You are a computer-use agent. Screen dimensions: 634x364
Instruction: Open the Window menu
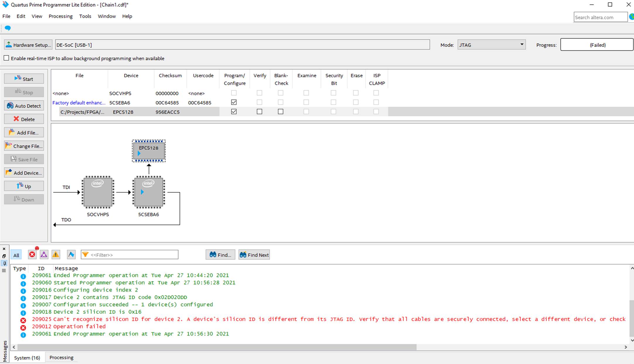[107, 16]
